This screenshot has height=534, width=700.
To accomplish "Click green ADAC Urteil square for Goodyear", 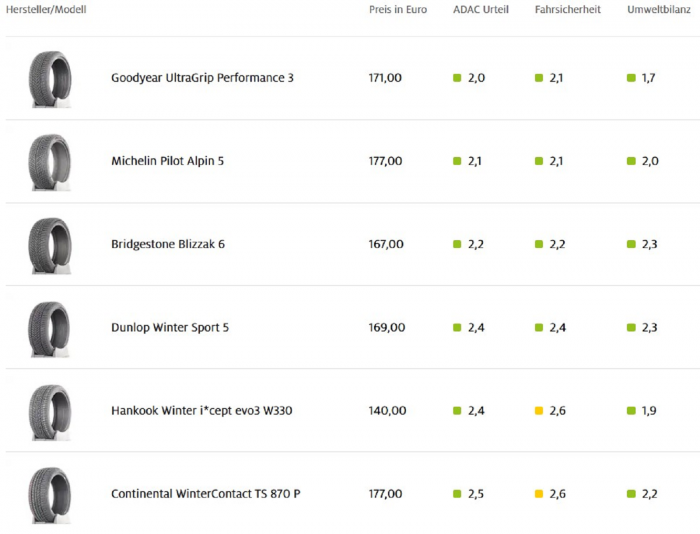I will point(457,78).
